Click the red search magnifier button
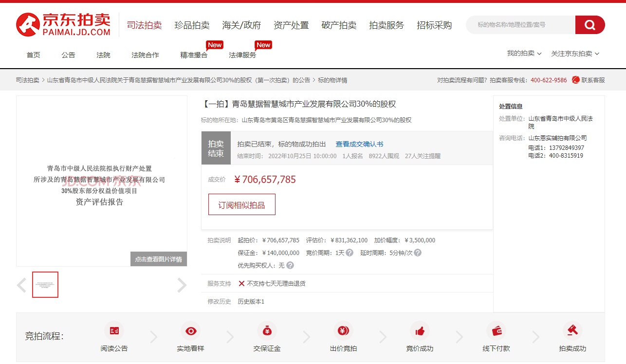This screenshot has height=364, width=626. (590, 25)
